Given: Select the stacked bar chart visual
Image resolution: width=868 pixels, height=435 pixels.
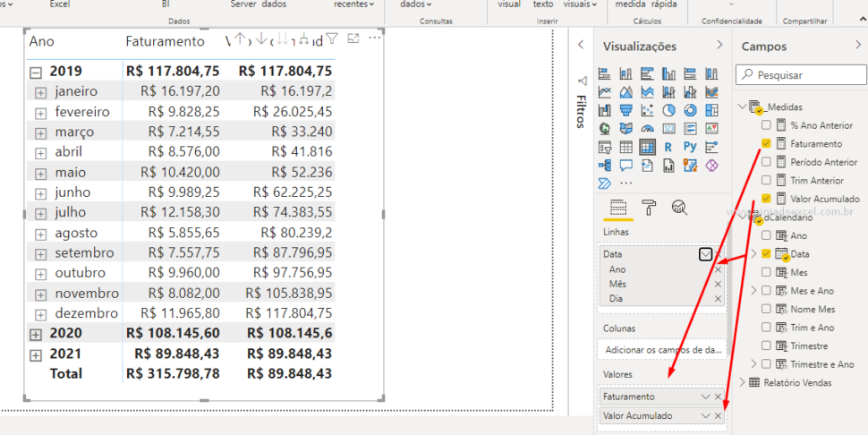Looking at the screenshot, I should pos(605,73).
